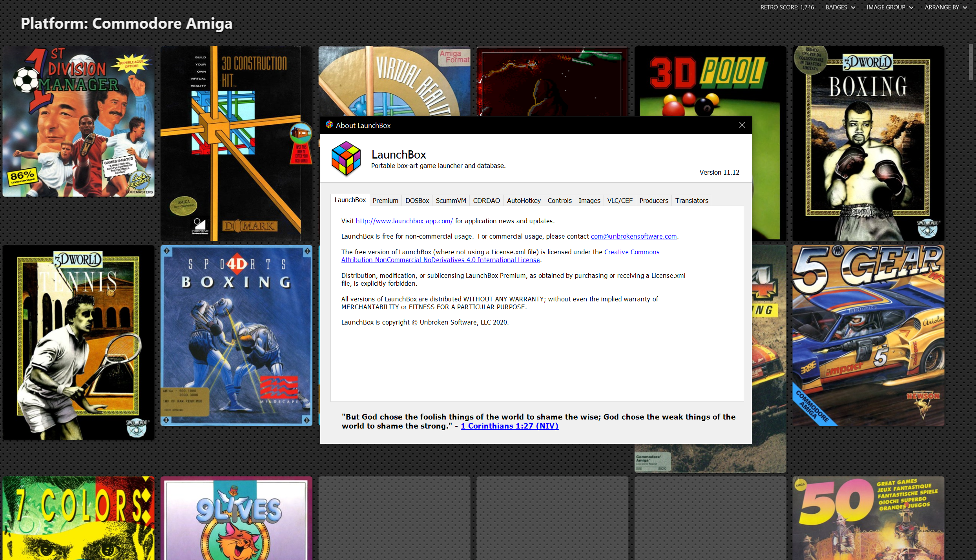Select 3D World Boxing cover
976x560 pixels.
click(x=868, y=144)
